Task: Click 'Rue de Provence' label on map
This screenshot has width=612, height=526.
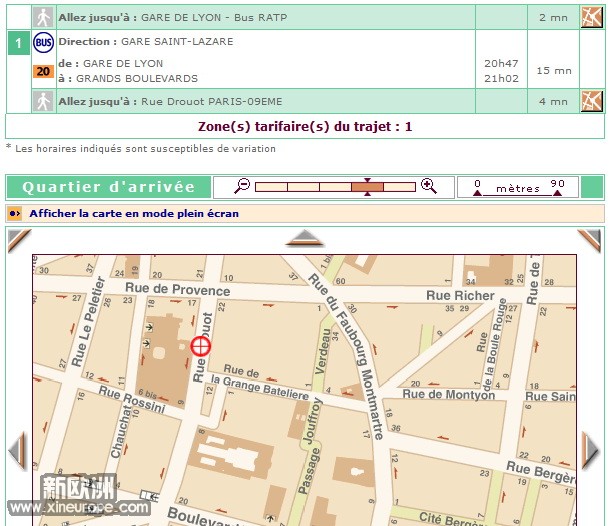Action: [x=178, y=289]
